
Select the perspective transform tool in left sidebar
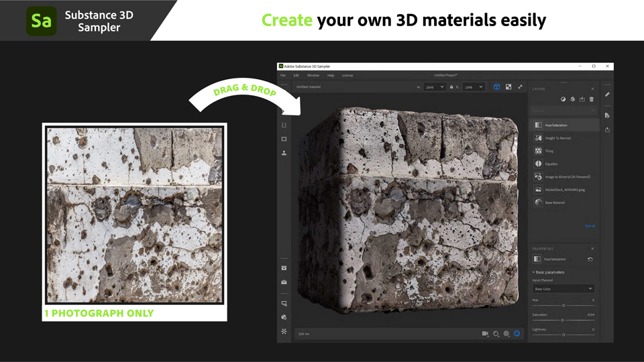284,125
